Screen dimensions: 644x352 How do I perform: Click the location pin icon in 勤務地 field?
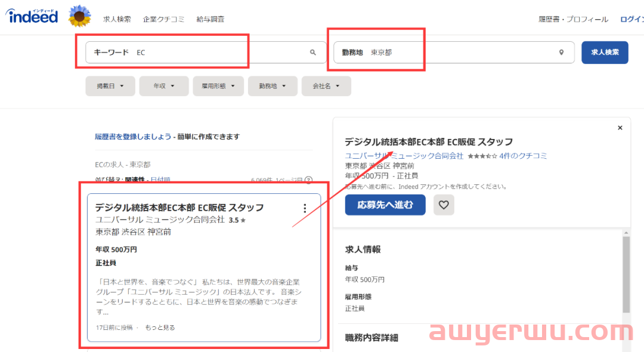[561, 53]
